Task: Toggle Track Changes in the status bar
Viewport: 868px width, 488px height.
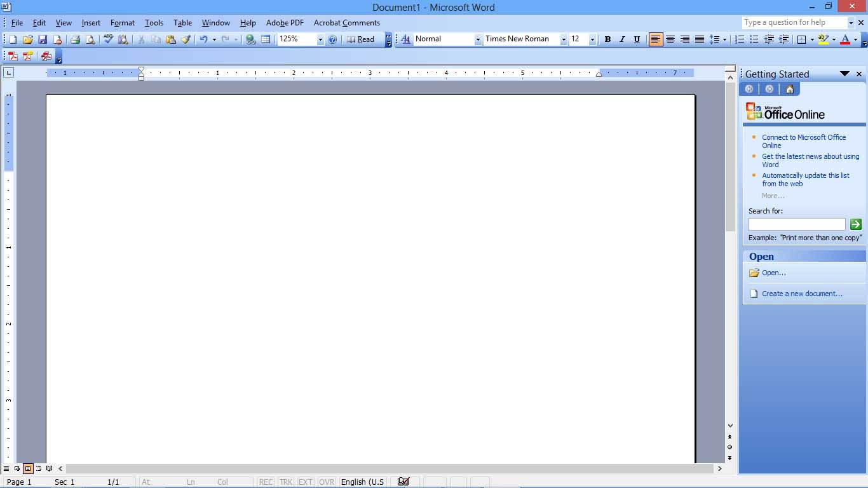Action: [x=286, y=482]
